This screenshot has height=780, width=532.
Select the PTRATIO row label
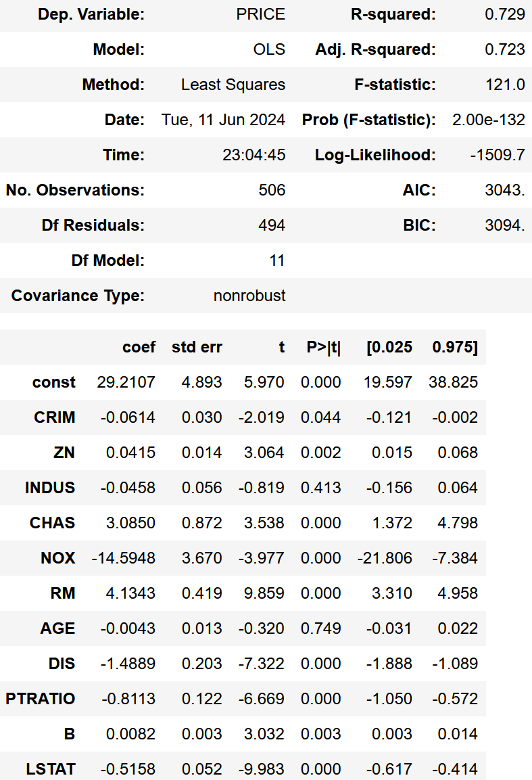coord(41,699)
